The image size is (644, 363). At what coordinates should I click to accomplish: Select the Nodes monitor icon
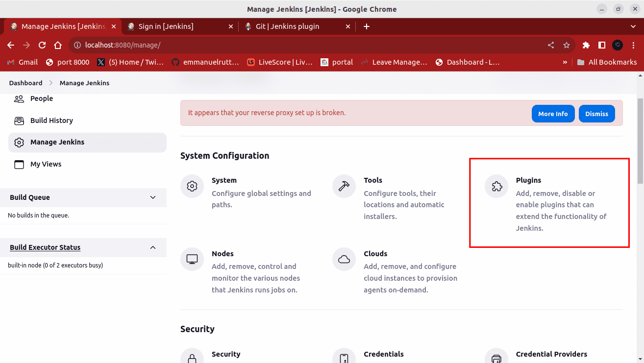point(192,259)
